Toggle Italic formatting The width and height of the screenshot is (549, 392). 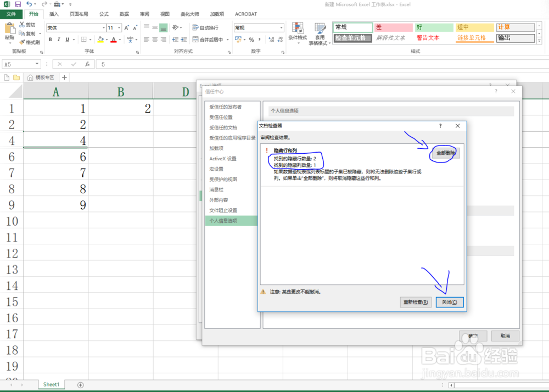(x=59, y=40)
